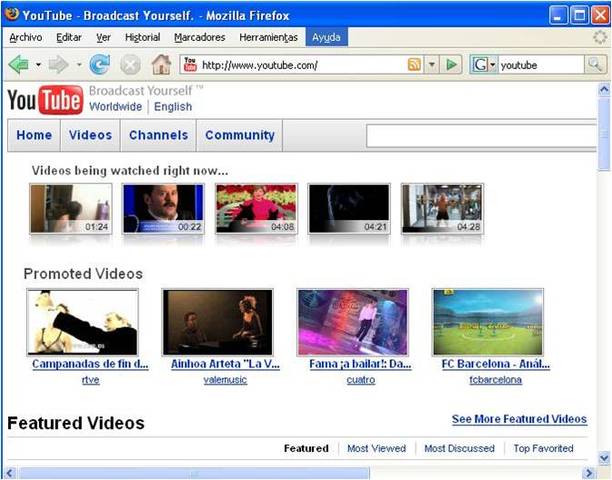This screenshot has height=480, width=612.
Task: Select the Most Viewed filter
Action: pyautogui.click(x=376, y=448)
